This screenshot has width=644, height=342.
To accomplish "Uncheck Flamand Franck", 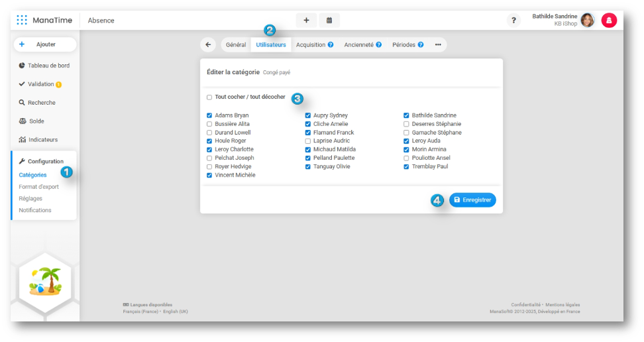I will pos(308,133).
